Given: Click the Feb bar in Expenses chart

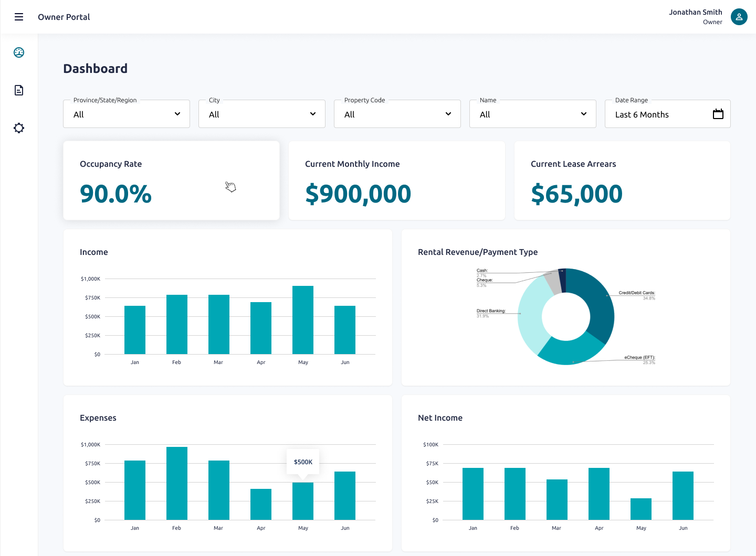Looking at the screenshot, I should [x=177, y=483].
